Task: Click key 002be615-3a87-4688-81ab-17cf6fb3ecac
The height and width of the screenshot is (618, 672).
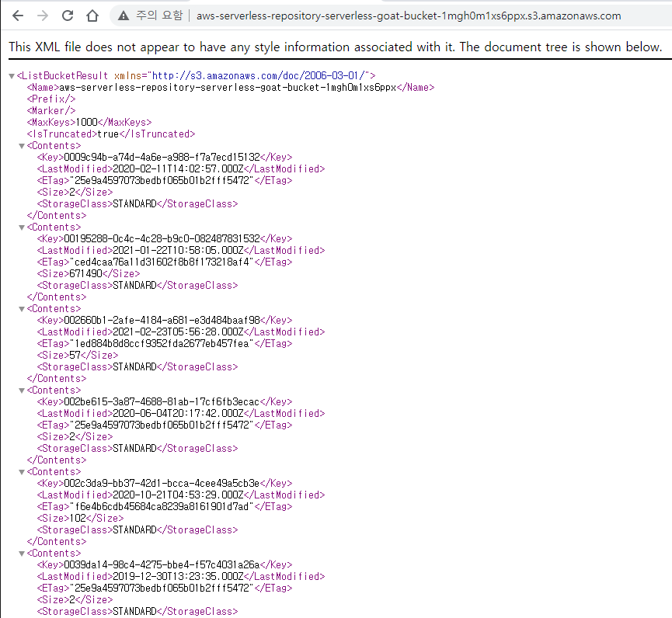Action: [x=162, y=401]
